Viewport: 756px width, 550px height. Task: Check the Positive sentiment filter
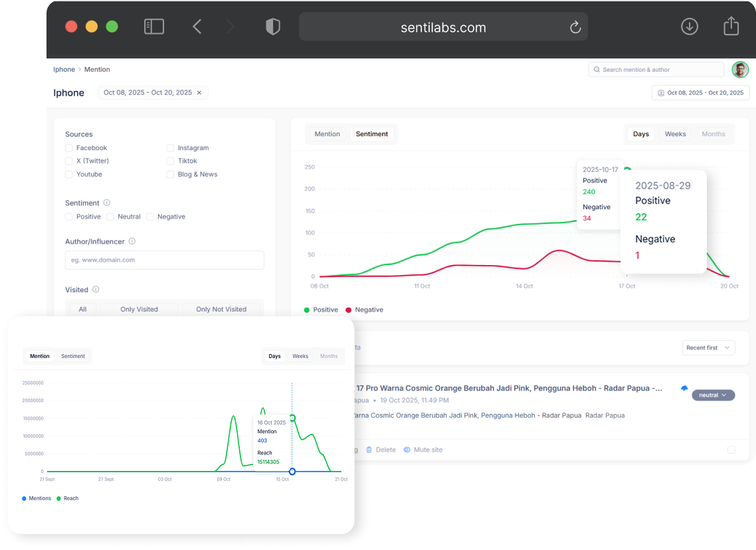[68, 217]
